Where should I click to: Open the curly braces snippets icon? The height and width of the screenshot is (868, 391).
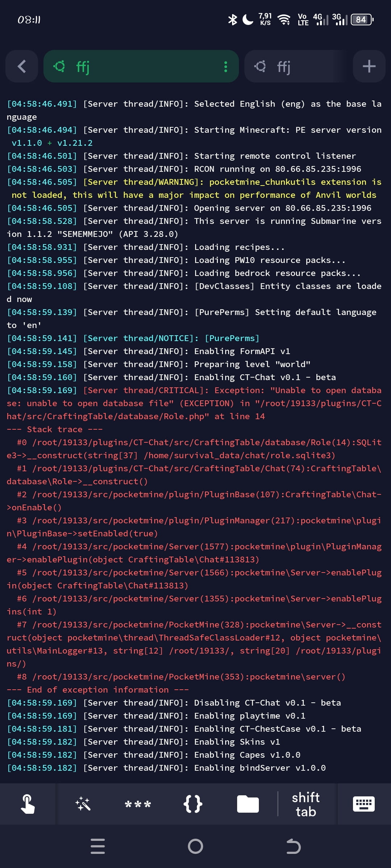click(x=193, y=804)
